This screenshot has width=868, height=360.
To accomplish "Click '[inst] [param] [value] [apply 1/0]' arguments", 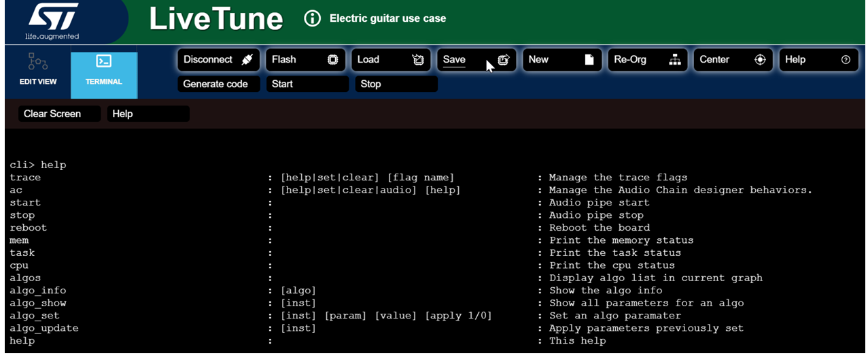I will click(x=386, y=316).
